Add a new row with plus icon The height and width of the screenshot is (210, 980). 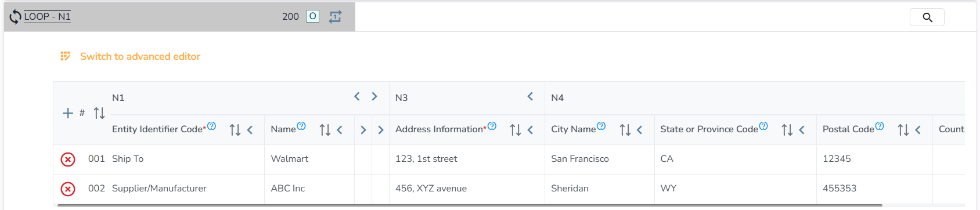pos(68,113)
